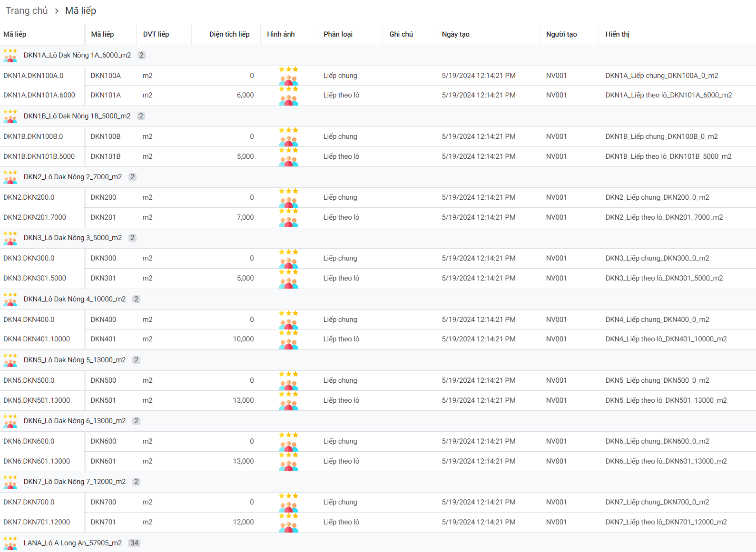Screen dimensions: 756x552
Task: Click the Phân loại column header
Action: [338, 34]
